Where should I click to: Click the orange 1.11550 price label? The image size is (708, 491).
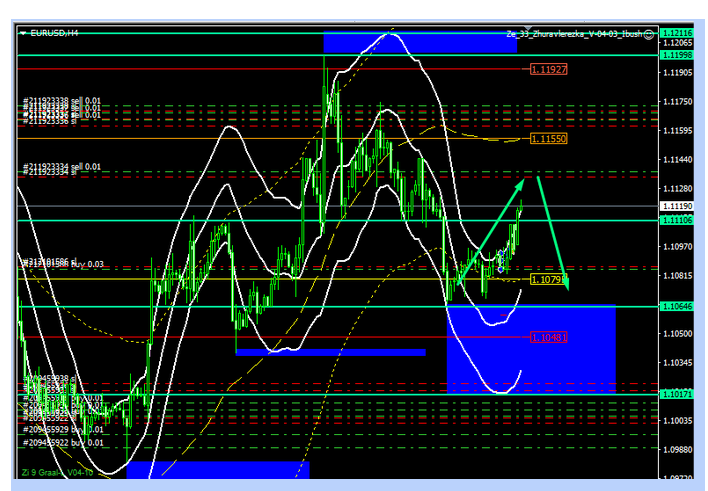click(548, 138)
